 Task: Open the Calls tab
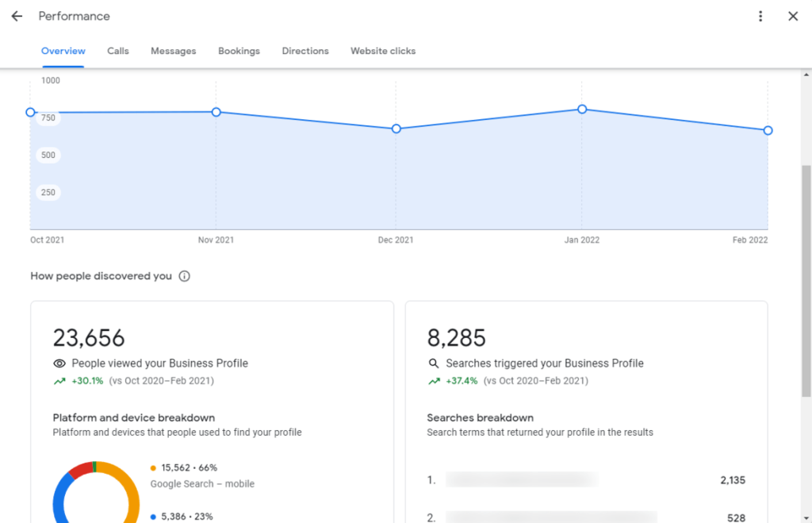[118, 51]
